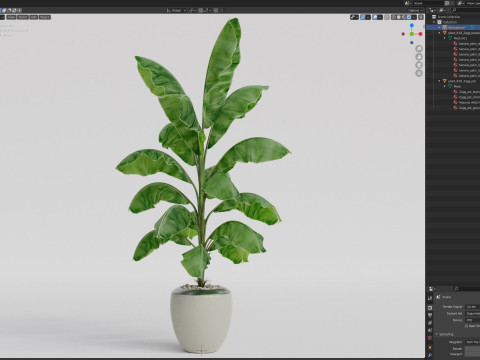480x360 pixels.
Task: Open the pivot point dropdown
Action: [193, 10]
